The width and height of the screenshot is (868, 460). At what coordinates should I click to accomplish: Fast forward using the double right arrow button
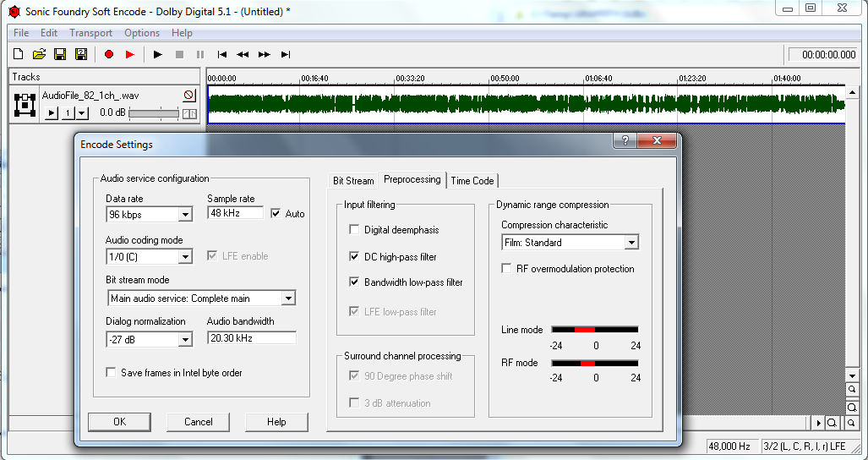(x=264, y=54)
